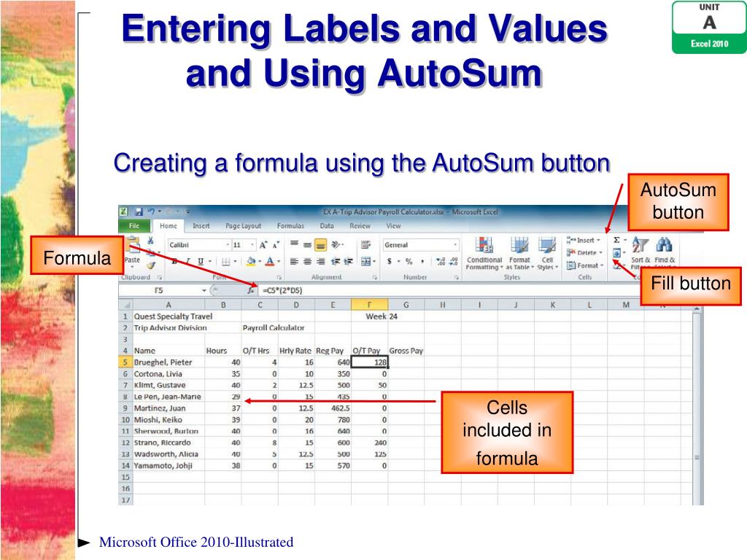Select the column F header
The width and height of the screenshot is (747, 560).
pyautogui.click(x=370, y=305)
